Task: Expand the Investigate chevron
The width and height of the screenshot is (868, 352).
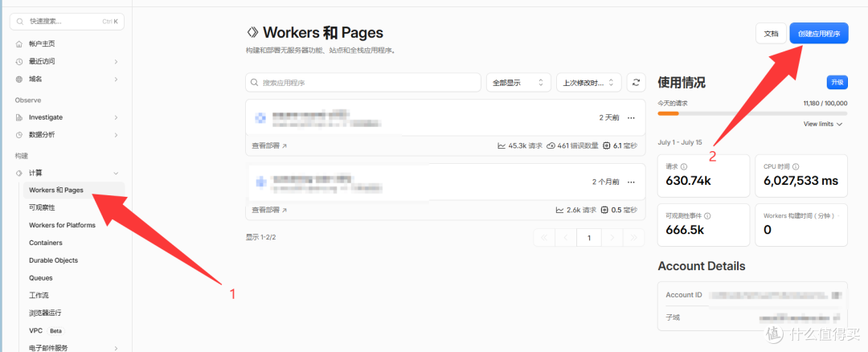Action: click(x=117, y=117)
